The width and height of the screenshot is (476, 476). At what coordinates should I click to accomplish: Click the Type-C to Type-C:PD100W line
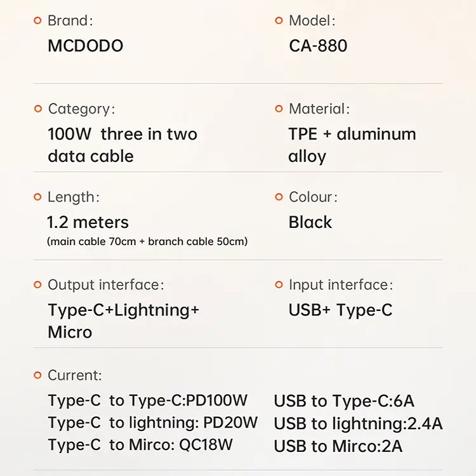pos(148,400)
